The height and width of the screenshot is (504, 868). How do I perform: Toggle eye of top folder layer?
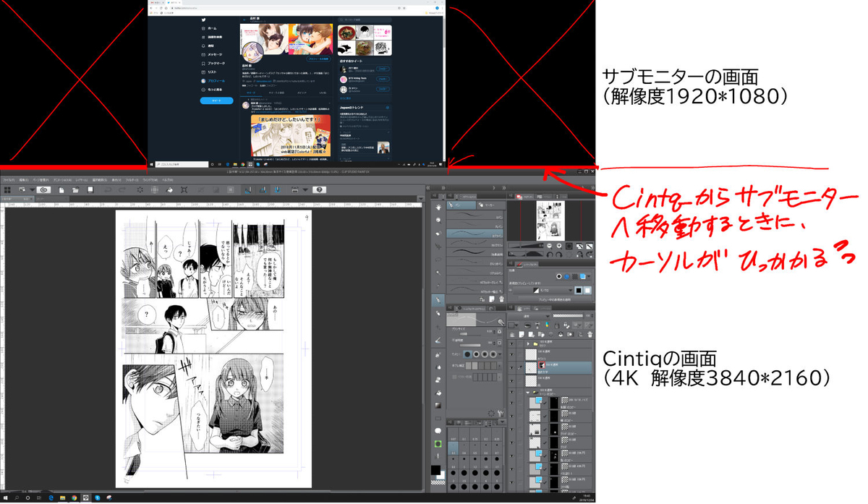[x=512, y=343]
